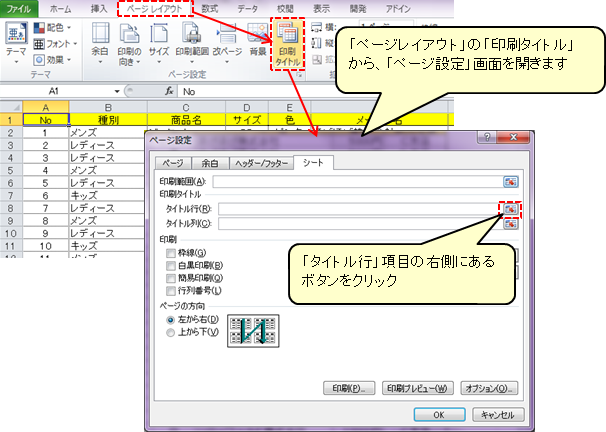Select the シート tab in Page Setup dialog
This screenshot has width=606, height=432.
313,163
